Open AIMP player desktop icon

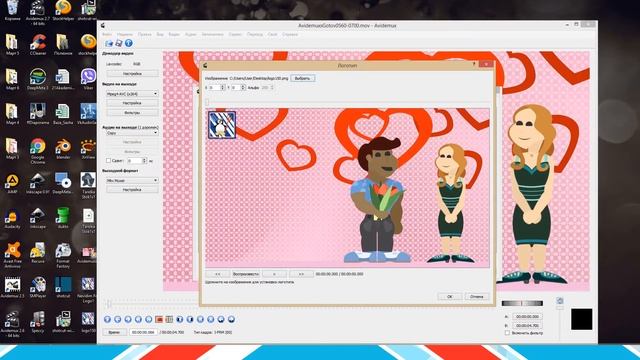[x=12, y=183]
